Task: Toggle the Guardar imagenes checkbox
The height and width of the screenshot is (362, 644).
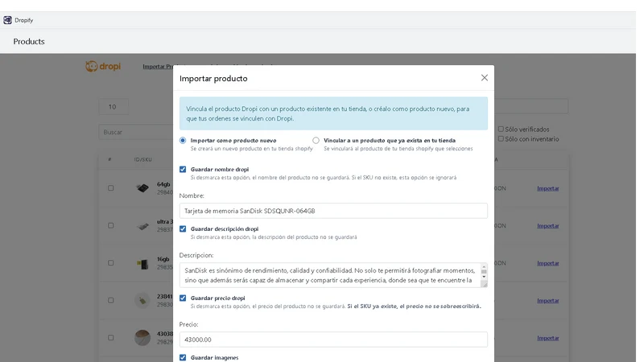Action: (x=183, y=357)
